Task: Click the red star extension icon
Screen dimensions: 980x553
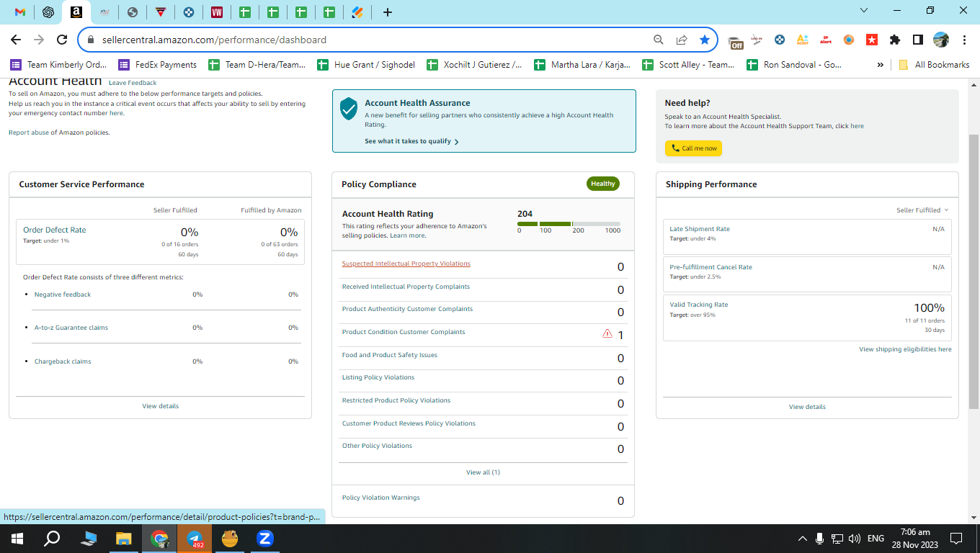Action: [x=872, y=40]
